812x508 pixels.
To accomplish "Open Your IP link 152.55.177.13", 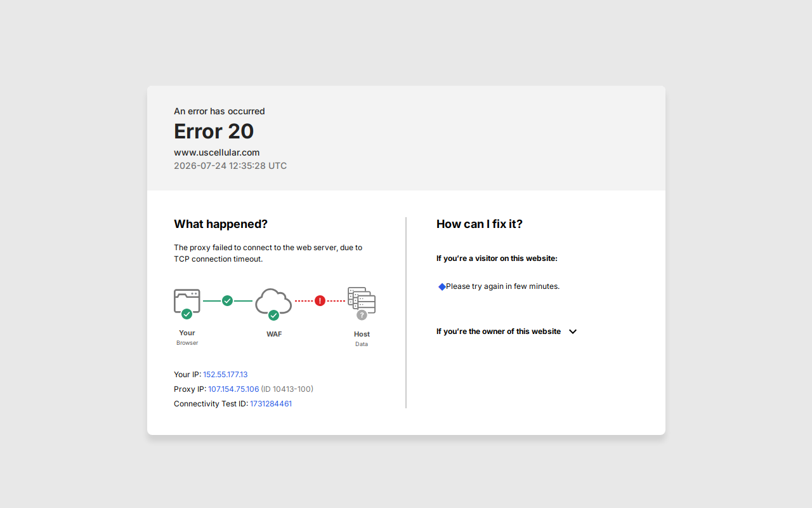I will click(x=225, y=375).
